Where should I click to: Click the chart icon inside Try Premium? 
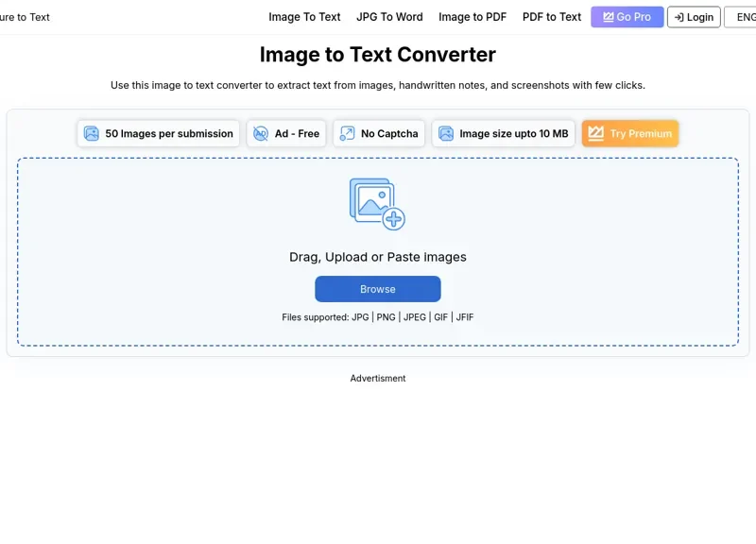click(597, 133)
